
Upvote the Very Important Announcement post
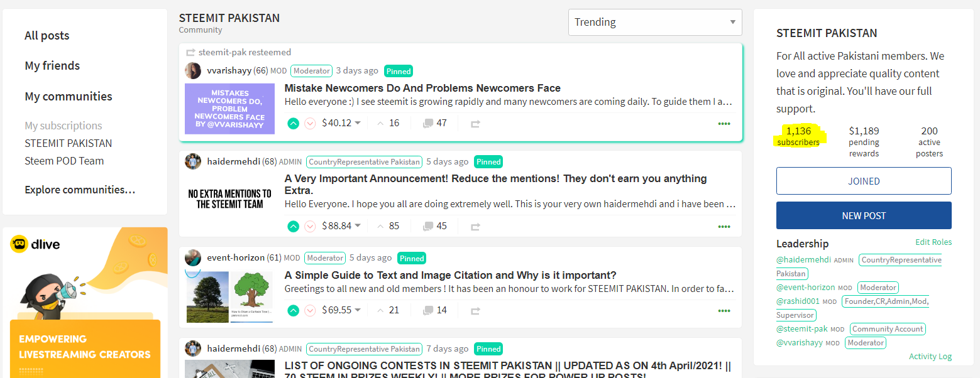[x=293, y=226]
